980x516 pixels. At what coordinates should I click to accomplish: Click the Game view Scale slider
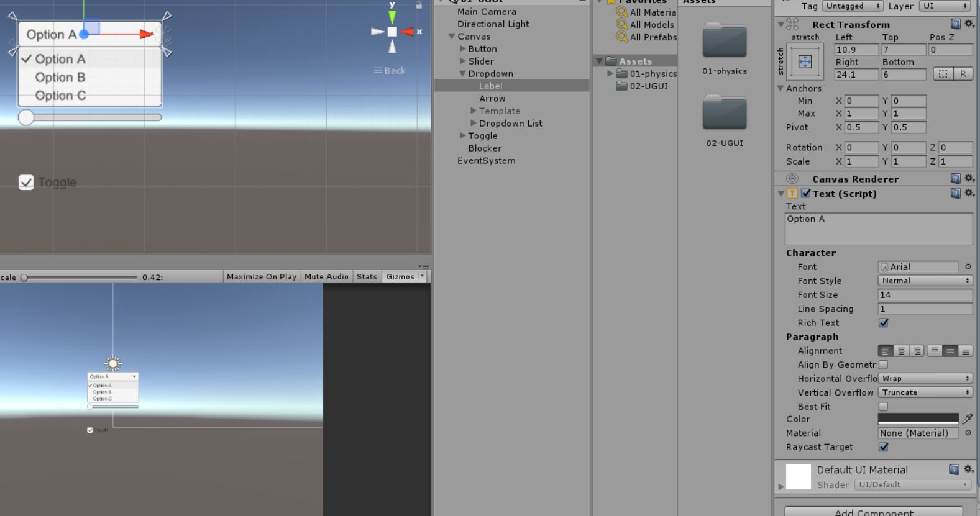tap(80, 277)
